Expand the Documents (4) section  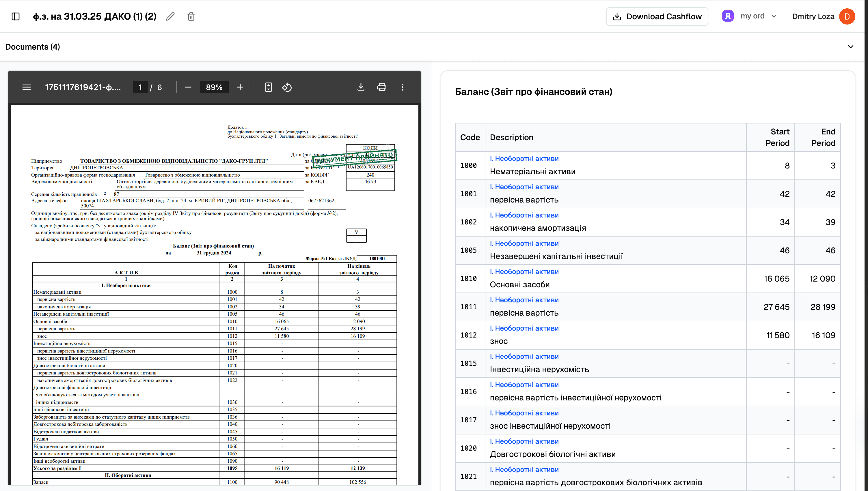coord(850,47)
